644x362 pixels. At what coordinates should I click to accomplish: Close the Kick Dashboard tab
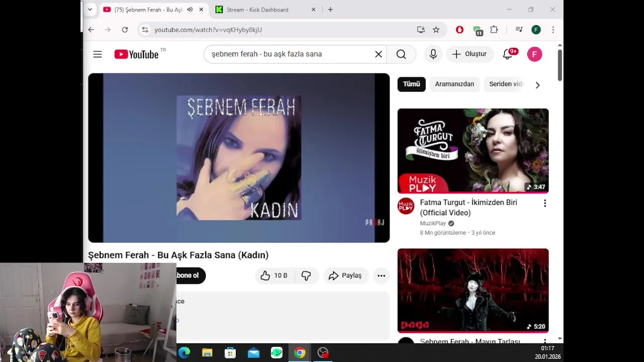point(313,10)
